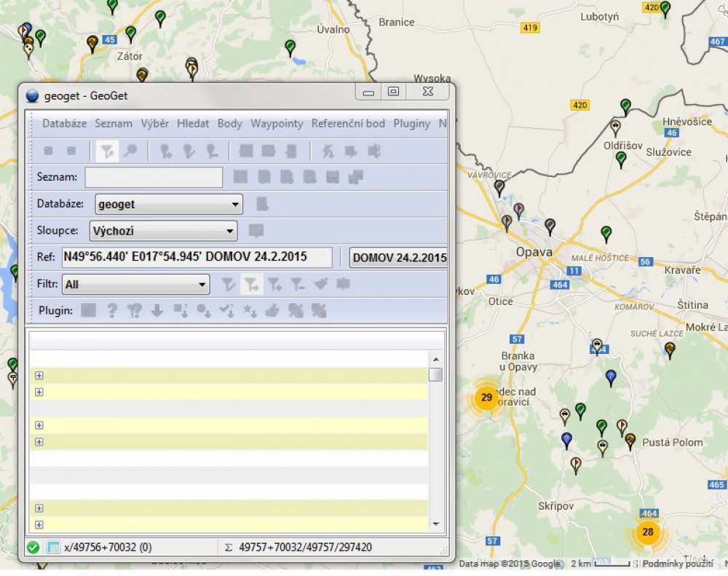This screenshot has height=576, width=728.
Task: Click the checkmark-with-arrow icon in Plugin row
Action: click(x=226, y=310)
